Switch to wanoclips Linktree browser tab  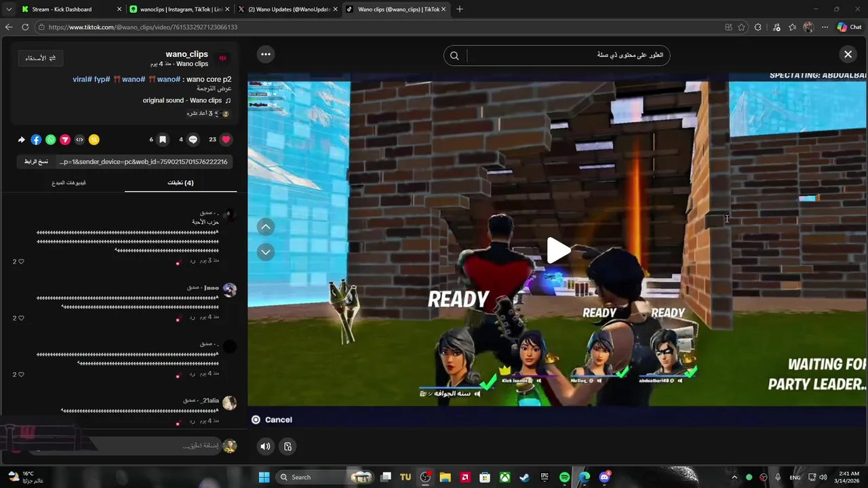(180, 9)
